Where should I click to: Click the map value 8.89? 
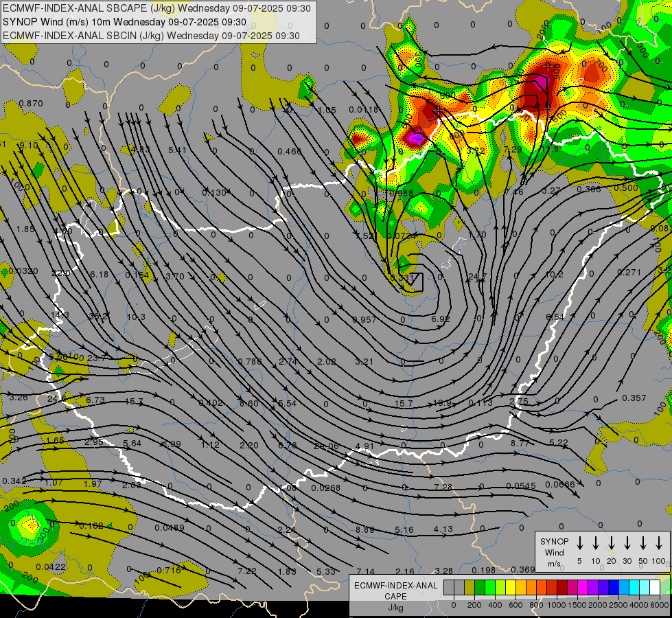pyautogui.click(x=364, y=530)
